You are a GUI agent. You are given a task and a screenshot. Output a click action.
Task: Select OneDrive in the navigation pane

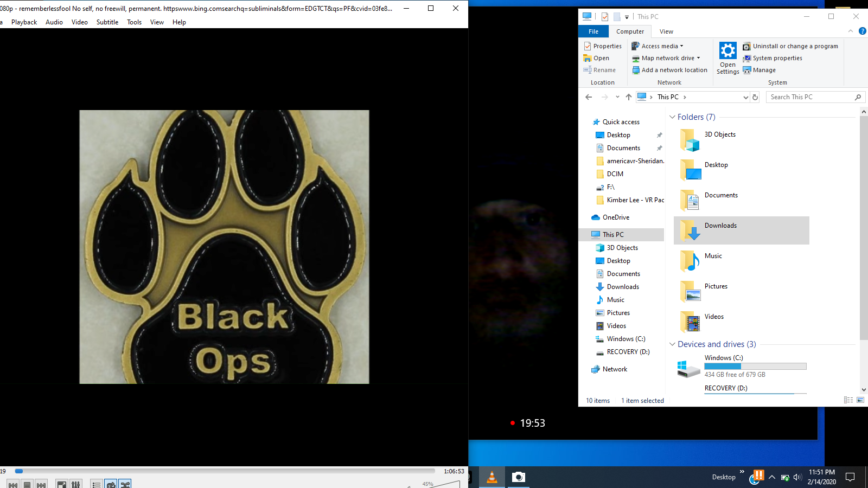click(x=616, y=217)
